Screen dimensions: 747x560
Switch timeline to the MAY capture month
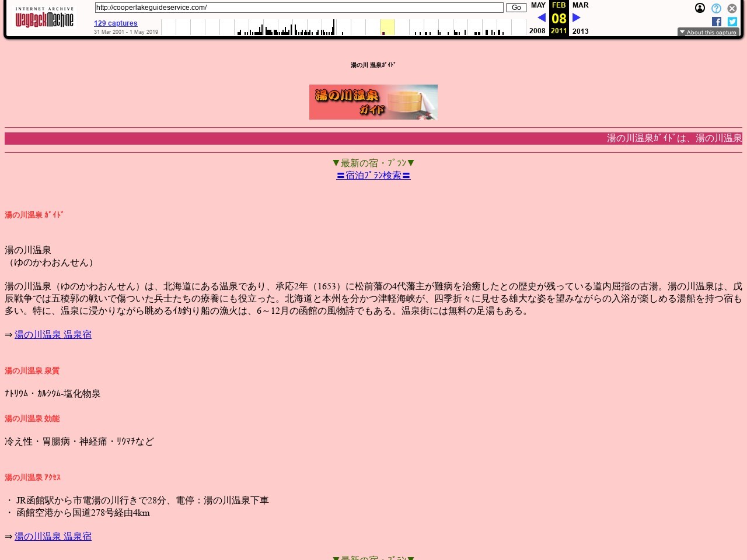click(x=537, y=5)
